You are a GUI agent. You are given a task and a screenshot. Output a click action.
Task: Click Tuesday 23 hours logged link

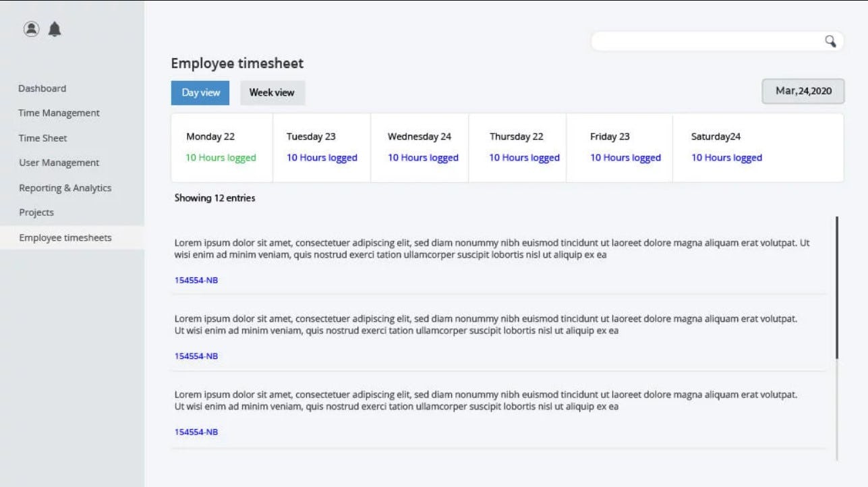pos(322,158)
